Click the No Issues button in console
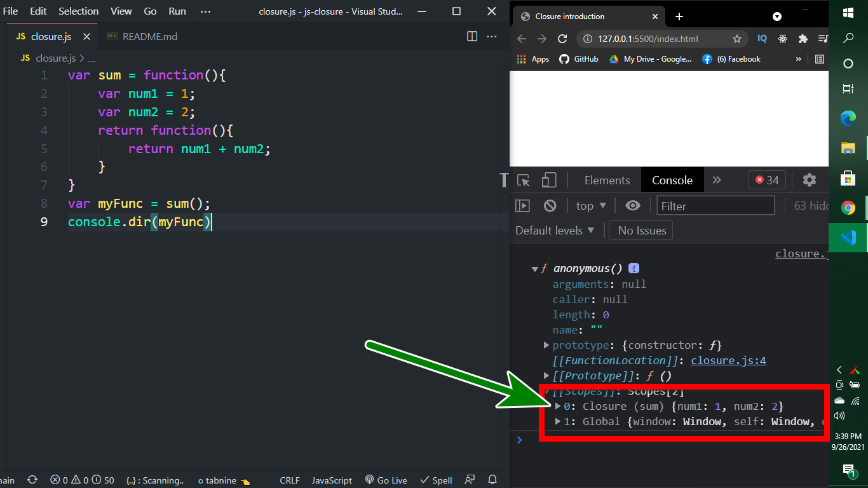 pyautogui.click(x=642, y=231)
